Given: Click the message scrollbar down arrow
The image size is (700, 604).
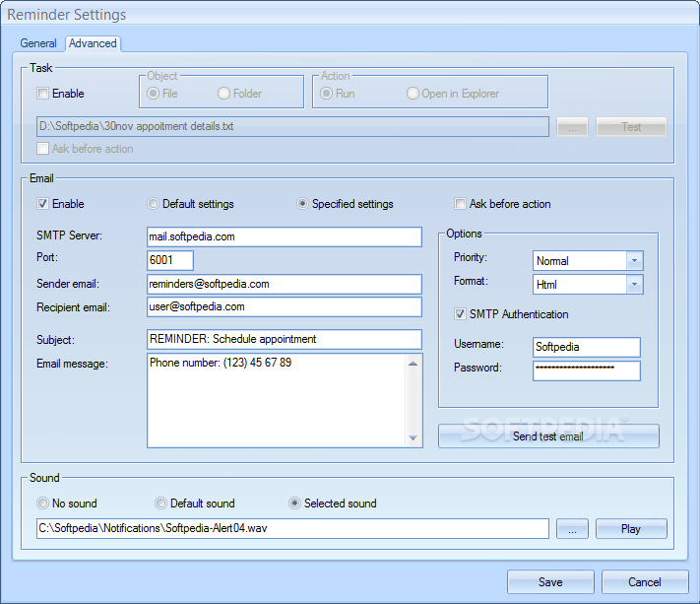Looking at the screenshot, I should [413, 437].
